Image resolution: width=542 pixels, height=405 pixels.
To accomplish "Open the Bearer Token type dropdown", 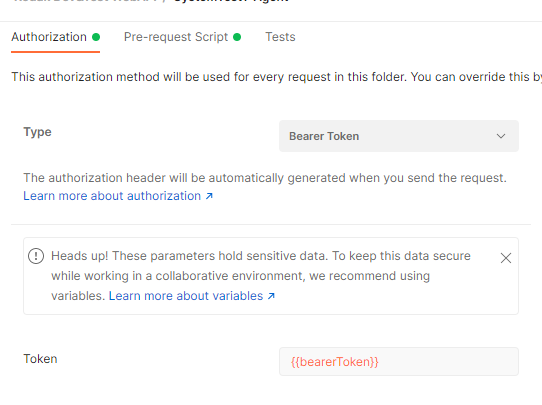I will click(399, 136).
